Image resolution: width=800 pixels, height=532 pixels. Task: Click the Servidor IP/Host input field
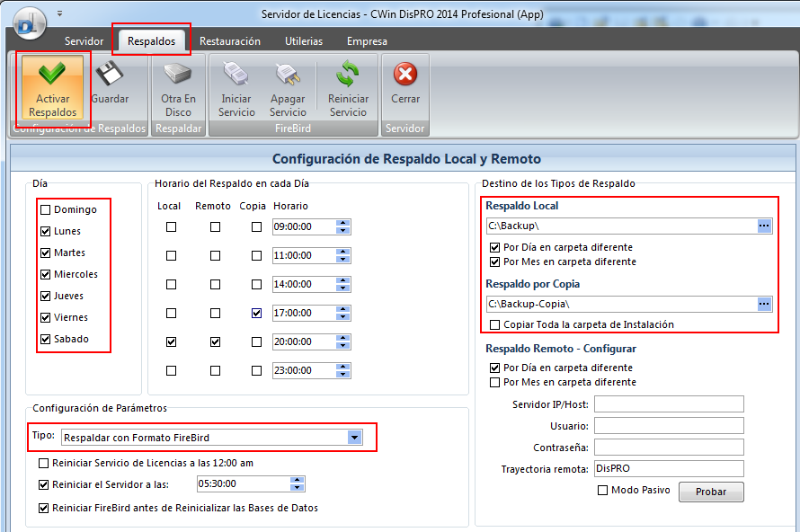tap(669, 404)
